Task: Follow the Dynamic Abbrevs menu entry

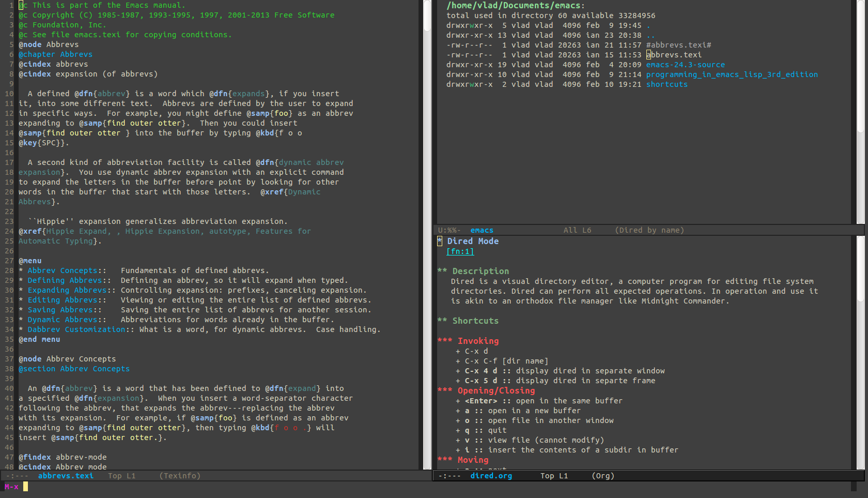Action: (x=63, y=320)
